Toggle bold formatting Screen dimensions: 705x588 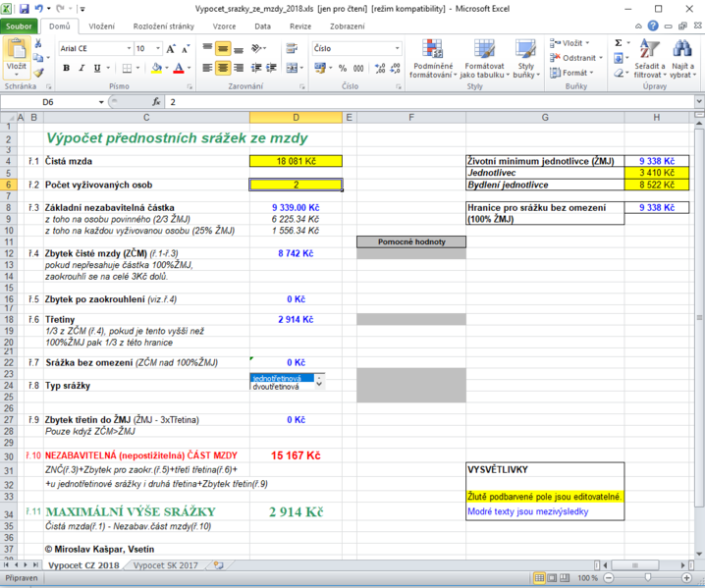click(x=67, y=68)
